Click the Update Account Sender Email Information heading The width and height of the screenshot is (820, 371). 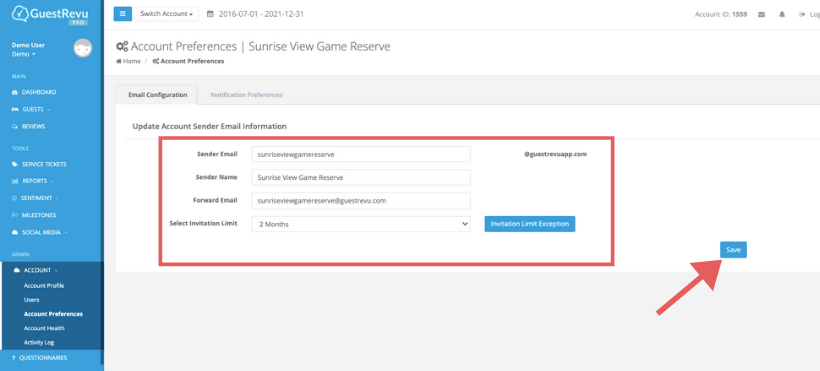pyautogui.click(x=209, y=126)
